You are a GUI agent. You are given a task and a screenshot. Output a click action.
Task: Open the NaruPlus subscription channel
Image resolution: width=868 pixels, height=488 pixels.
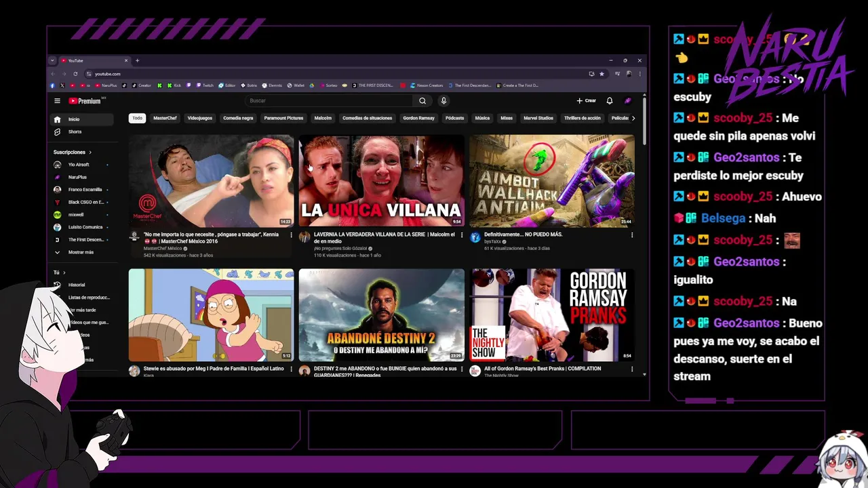tap(81, 177)
